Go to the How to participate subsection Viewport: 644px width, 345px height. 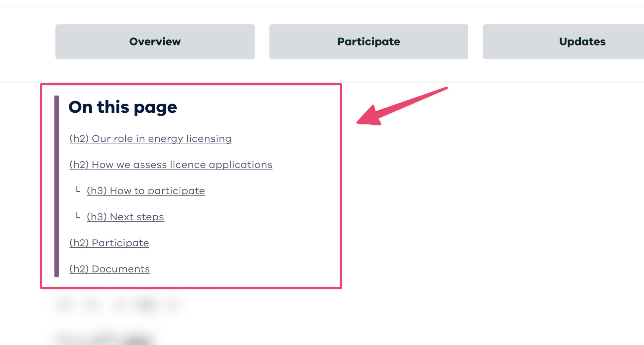tap(146, 191)
